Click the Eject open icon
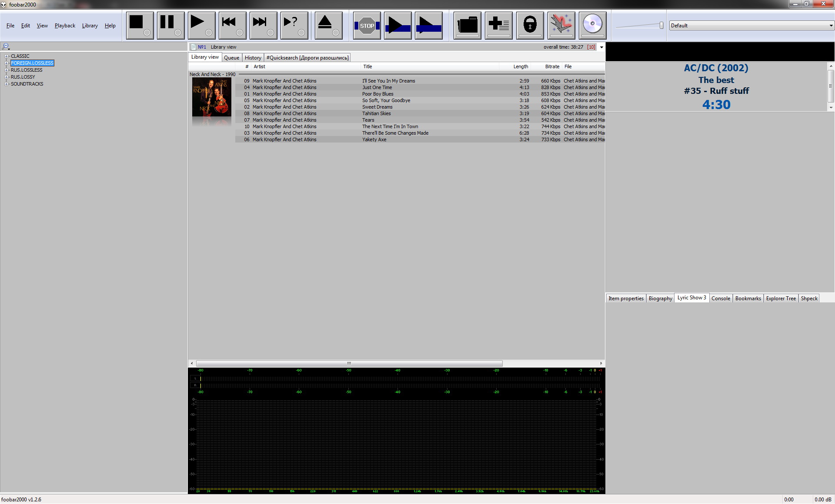This screenshot has height=504, width=835. click(x=328, y=25)
